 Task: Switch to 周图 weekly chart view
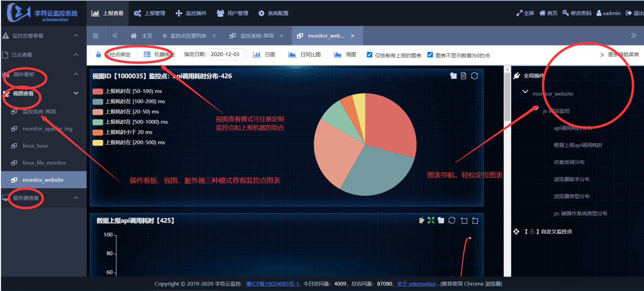345,55
